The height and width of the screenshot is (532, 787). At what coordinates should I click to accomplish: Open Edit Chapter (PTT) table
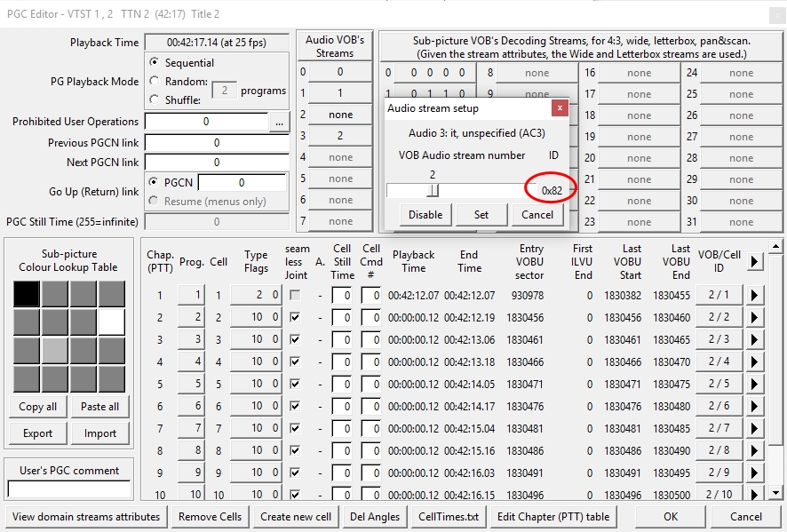point(553,517)
